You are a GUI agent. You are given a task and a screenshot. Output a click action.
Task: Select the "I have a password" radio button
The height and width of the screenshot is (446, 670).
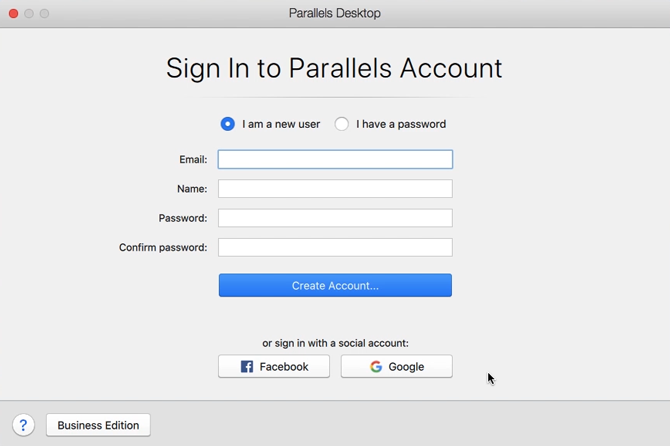341,124
